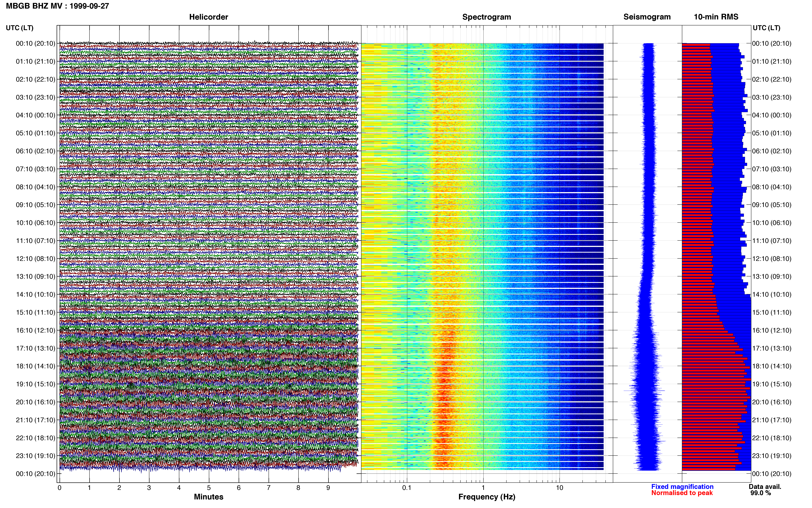
Task: Click tick label 8 on the Minutes axis
Action: (298, 487)
